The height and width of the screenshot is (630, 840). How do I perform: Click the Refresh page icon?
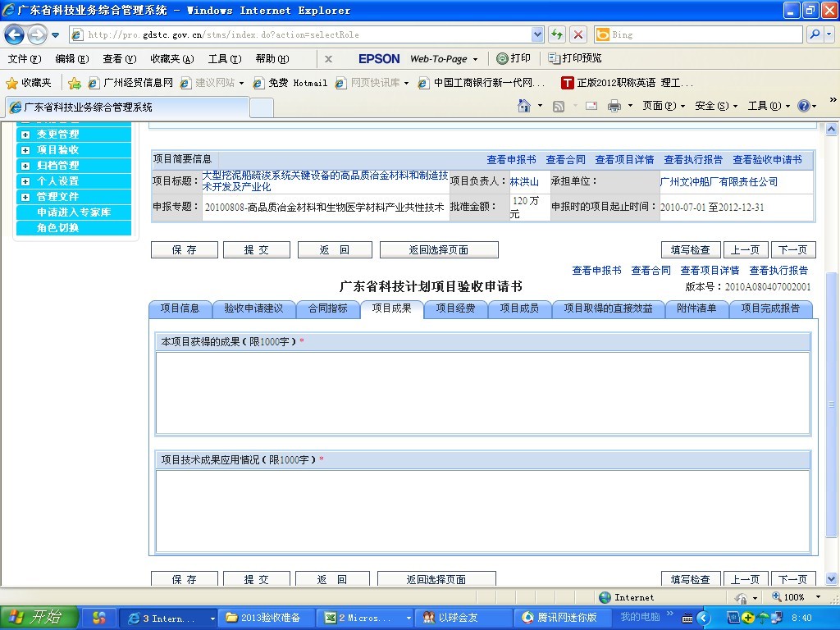point(557,34)
